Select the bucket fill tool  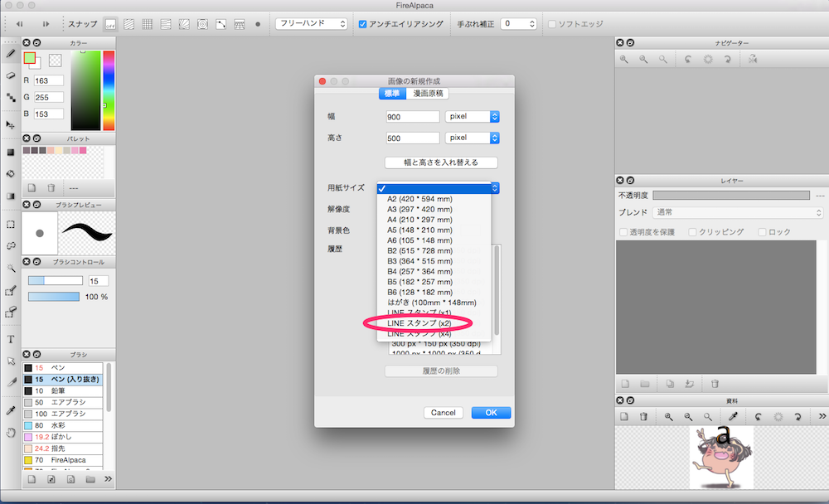coord(11,174)
